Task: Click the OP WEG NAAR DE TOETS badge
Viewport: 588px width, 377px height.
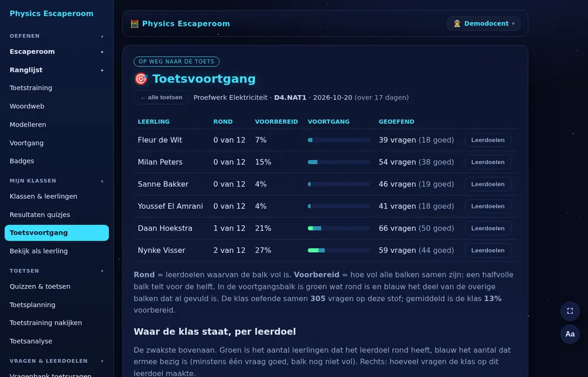Action: pyautogui.click(x=176, y=62)
